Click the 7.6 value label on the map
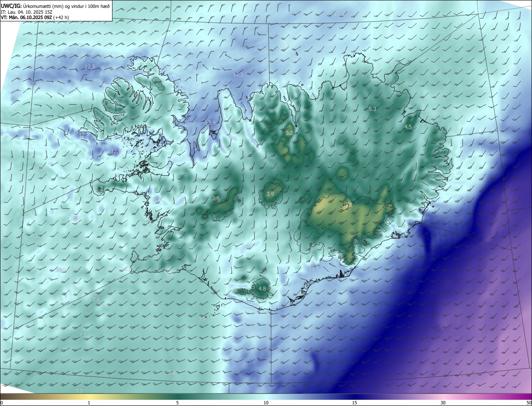The width and height of the screenshot is (532, 406). [96, 300]
